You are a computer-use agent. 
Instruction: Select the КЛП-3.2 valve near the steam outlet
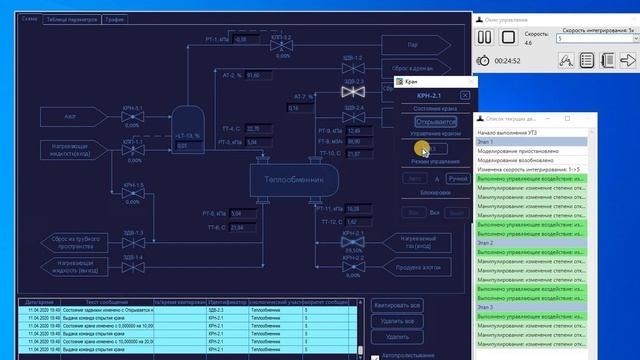click(281, 45)
